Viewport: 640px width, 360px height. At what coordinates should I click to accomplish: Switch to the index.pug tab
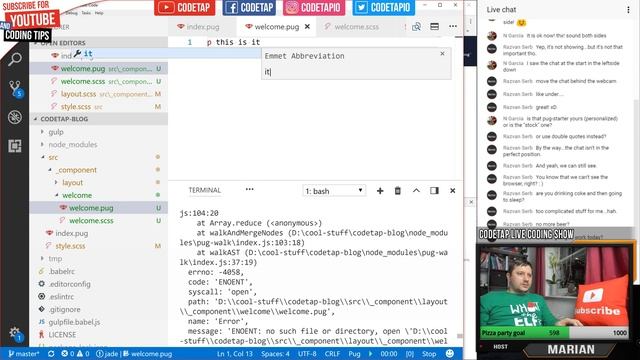coord(199,27)
